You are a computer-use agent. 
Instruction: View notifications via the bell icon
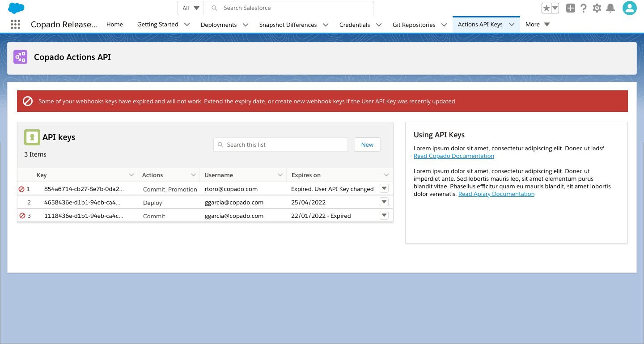click(610, 8)
